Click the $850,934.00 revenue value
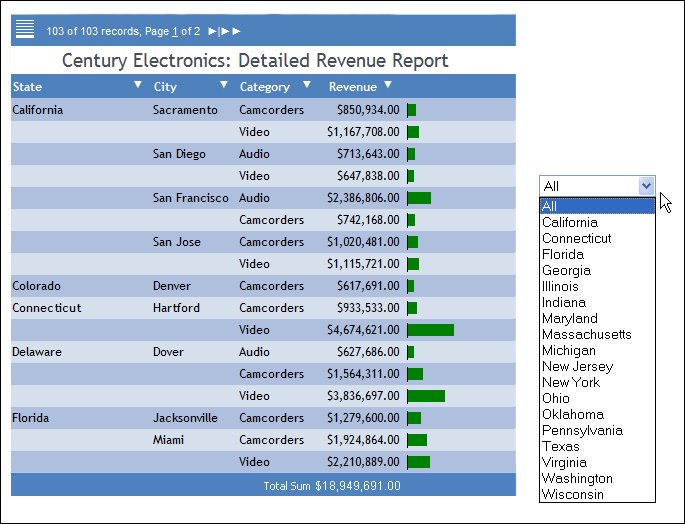Viewport: 685px width, 524px height. click(x=368, y=110)
